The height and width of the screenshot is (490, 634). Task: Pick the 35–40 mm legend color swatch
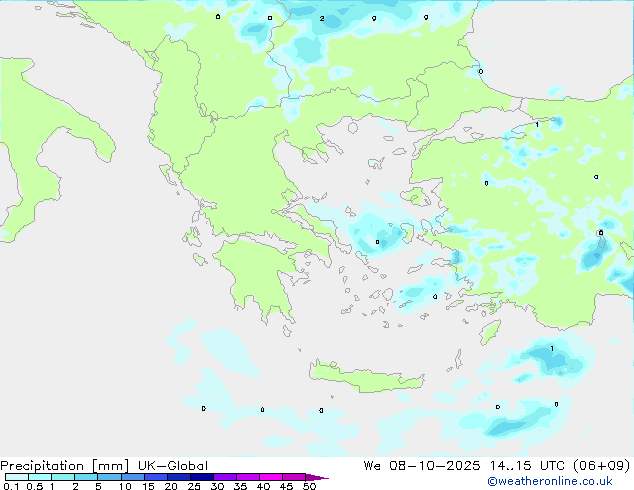(x=247, y=477)
